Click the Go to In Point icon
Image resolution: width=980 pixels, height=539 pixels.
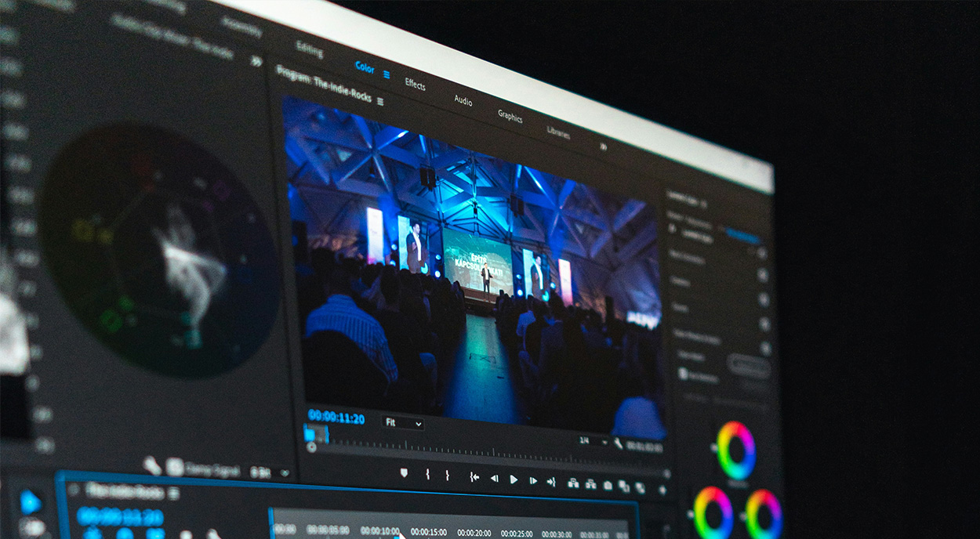(473, 478)
